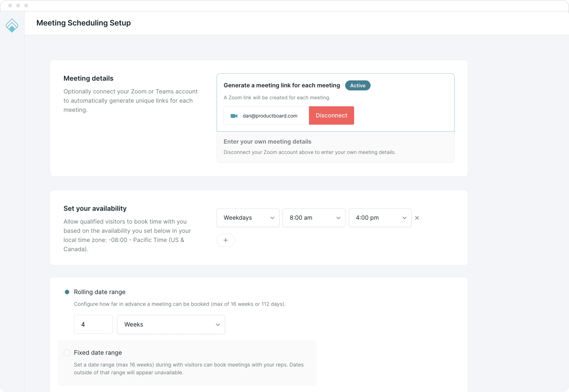Select the Rolling date range option

click(x=67, y=292)
